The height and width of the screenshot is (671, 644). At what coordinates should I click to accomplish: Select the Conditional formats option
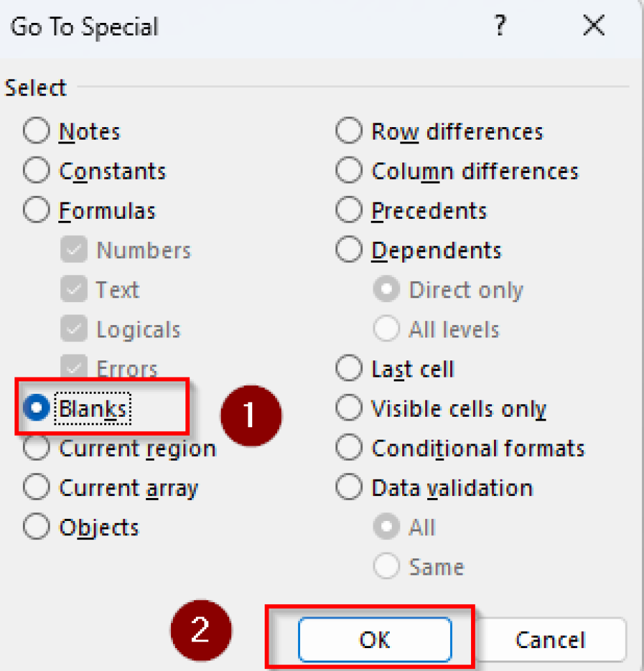[x=349, y=448]
